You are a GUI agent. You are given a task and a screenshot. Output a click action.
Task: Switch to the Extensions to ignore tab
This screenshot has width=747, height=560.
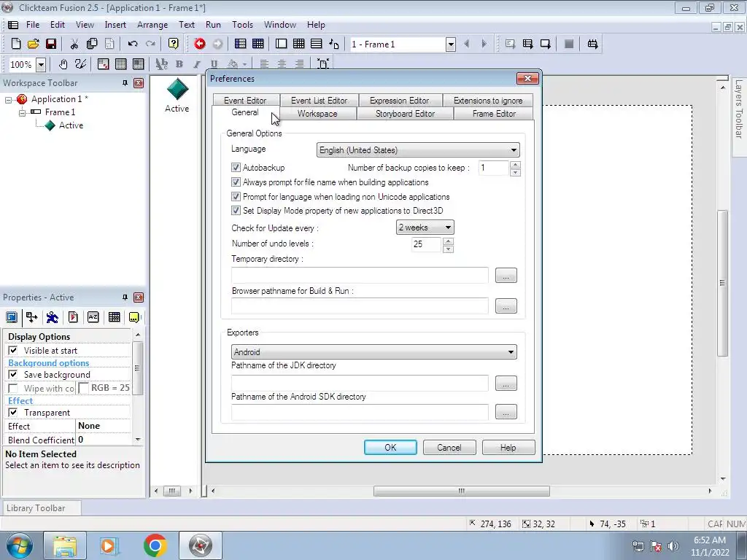pos(488,101)
